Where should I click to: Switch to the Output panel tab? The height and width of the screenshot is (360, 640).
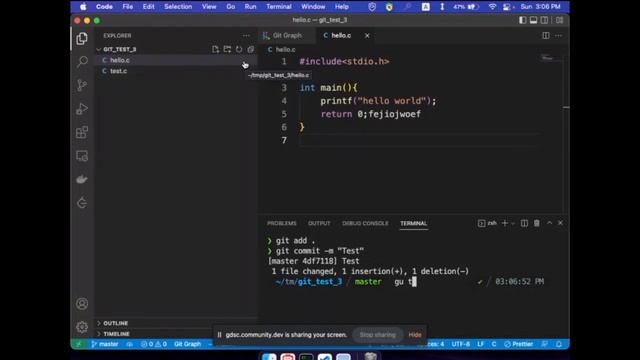(319, 223)
